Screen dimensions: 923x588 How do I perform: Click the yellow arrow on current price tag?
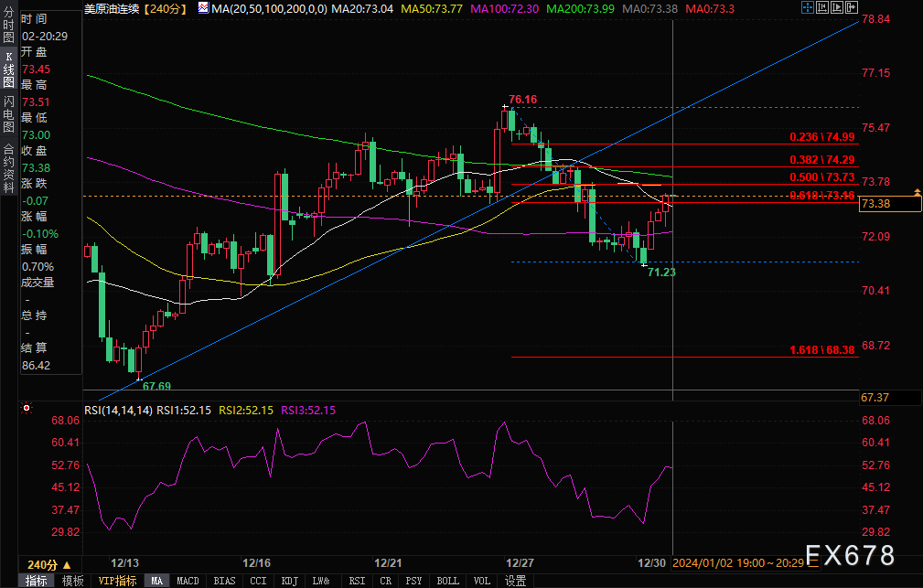point(917,193)
